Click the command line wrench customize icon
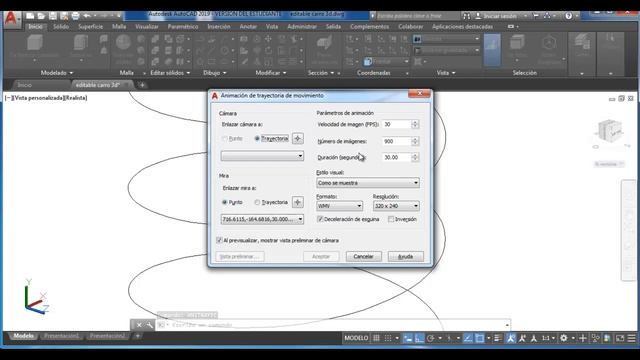The width and height of the screenshot is (640, 360). pyautogui.click(x=150, y=325)
